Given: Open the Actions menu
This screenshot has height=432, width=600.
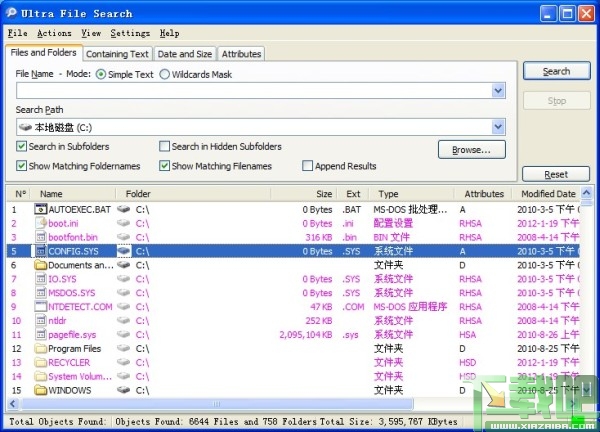Looking at the screenshot, I should point(54,33).
